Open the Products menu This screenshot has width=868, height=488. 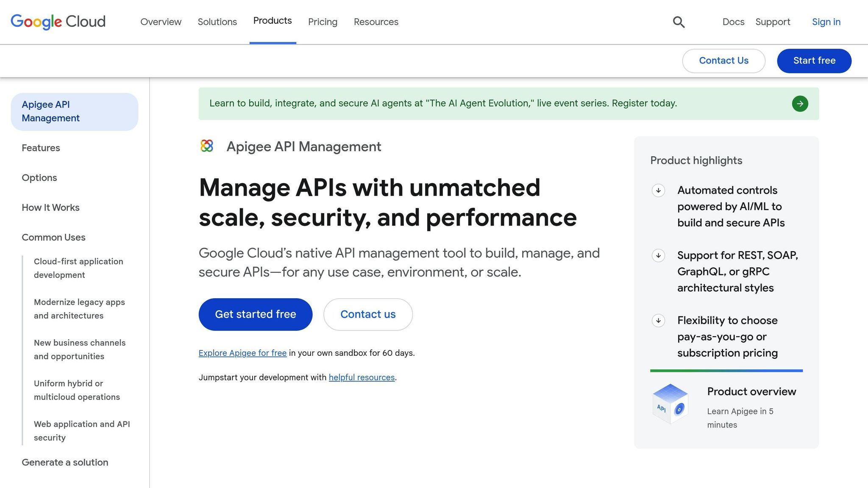coord(273,21)
